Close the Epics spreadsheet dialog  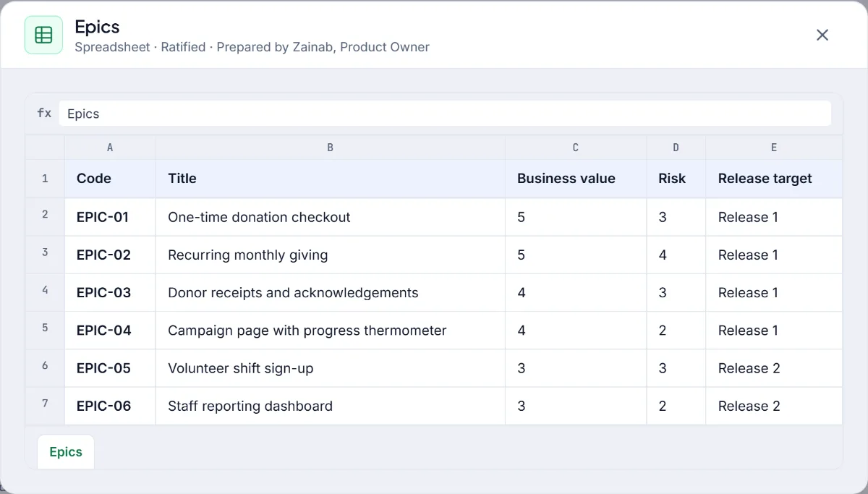[822, 35]
